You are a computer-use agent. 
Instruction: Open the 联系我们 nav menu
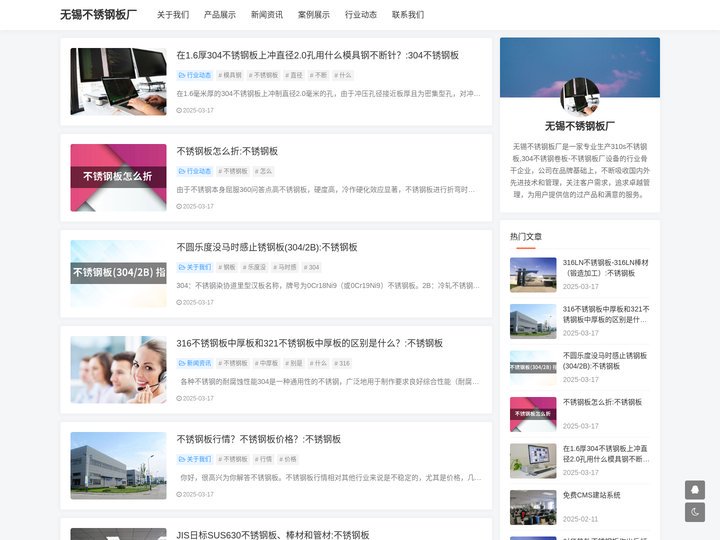click(408, 15)
